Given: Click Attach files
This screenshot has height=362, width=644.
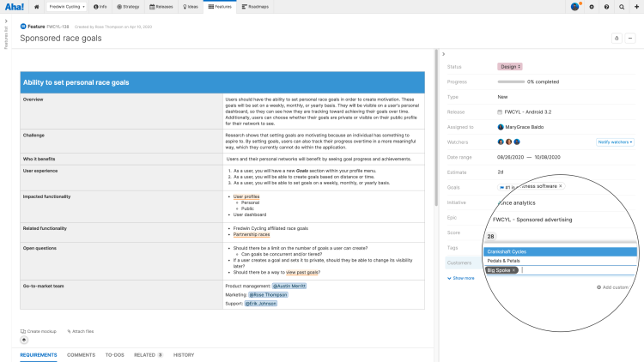Looking at the screenshot, I should (x=81, y=331).
